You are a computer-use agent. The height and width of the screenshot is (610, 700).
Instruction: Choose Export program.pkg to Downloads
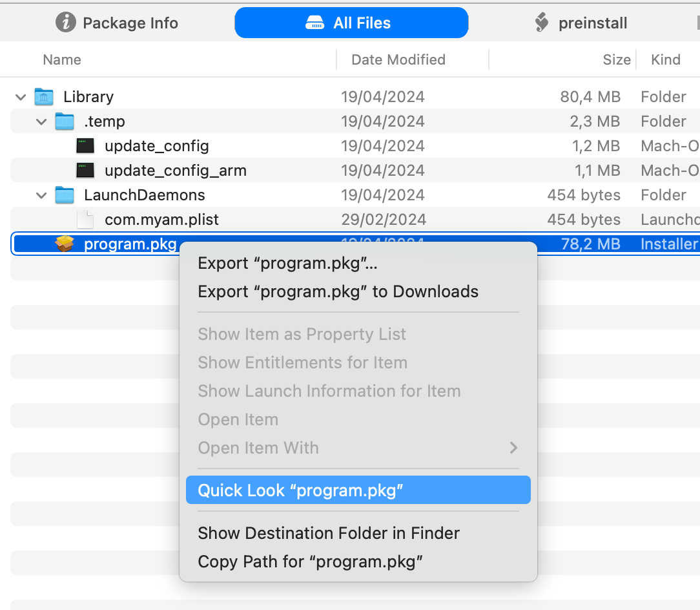pyautogui.click(x=338, y=291)
